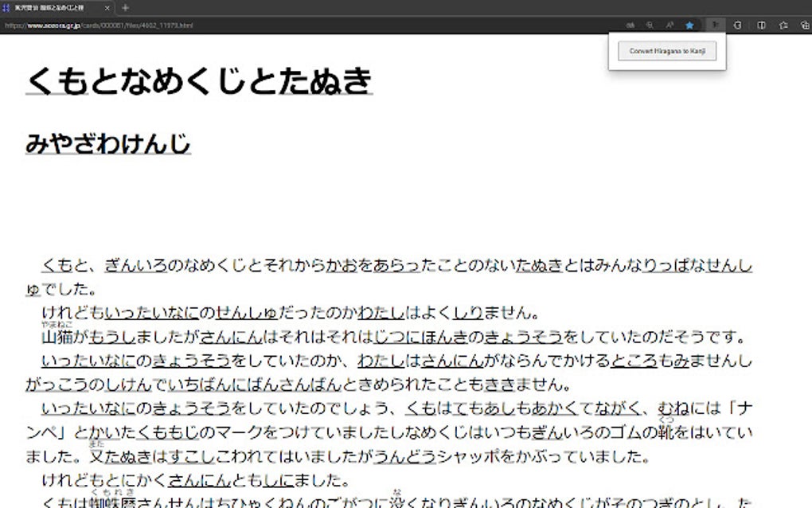
Task: Open a new tab with the plus button
Action: tap(125, 7)
